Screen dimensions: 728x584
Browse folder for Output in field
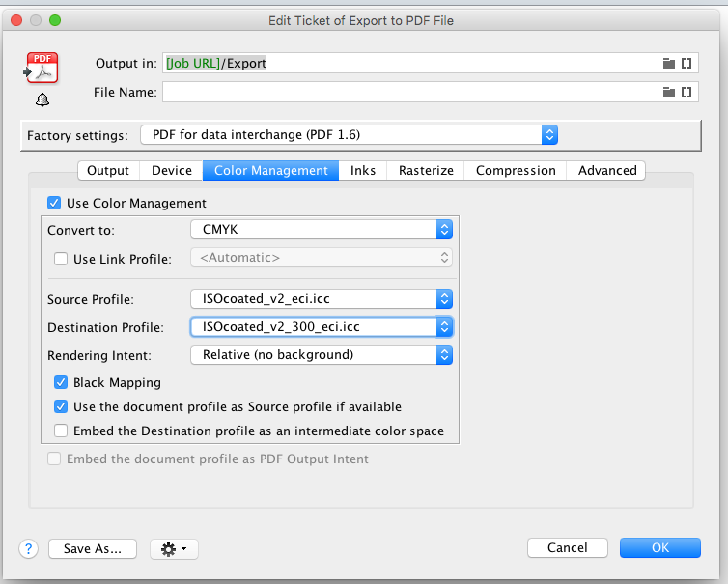tap(668, 63)
